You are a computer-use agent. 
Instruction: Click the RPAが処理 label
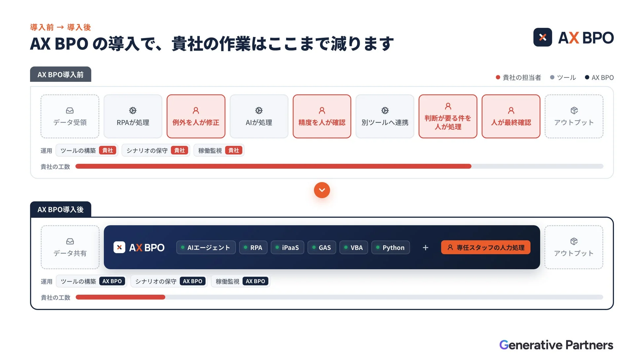133,122
